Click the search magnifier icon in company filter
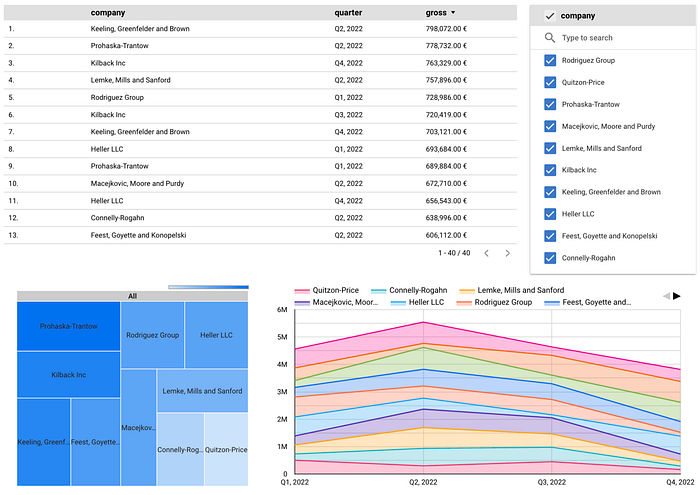This screenshot has width=700, height=495. [550, 38]
